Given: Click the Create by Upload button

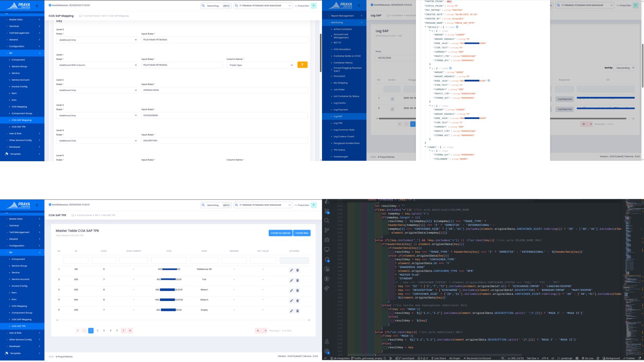Looking at the screenshot, I should pyautogui.click(x=280, y=233).
